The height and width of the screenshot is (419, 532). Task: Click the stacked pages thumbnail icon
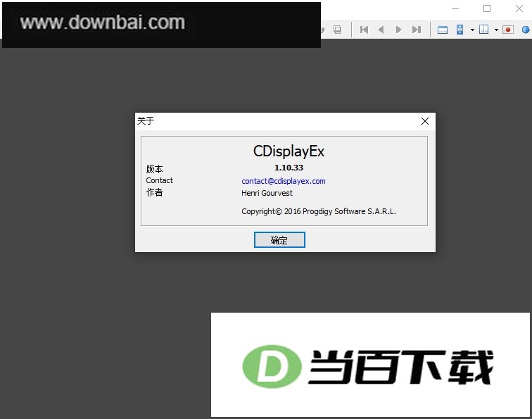[x=337, y=30]
